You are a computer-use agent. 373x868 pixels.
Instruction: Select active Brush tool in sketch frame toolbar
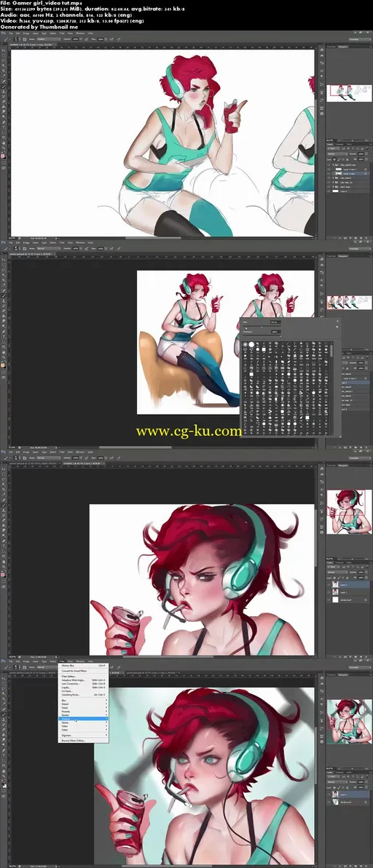tap(4, 87)
